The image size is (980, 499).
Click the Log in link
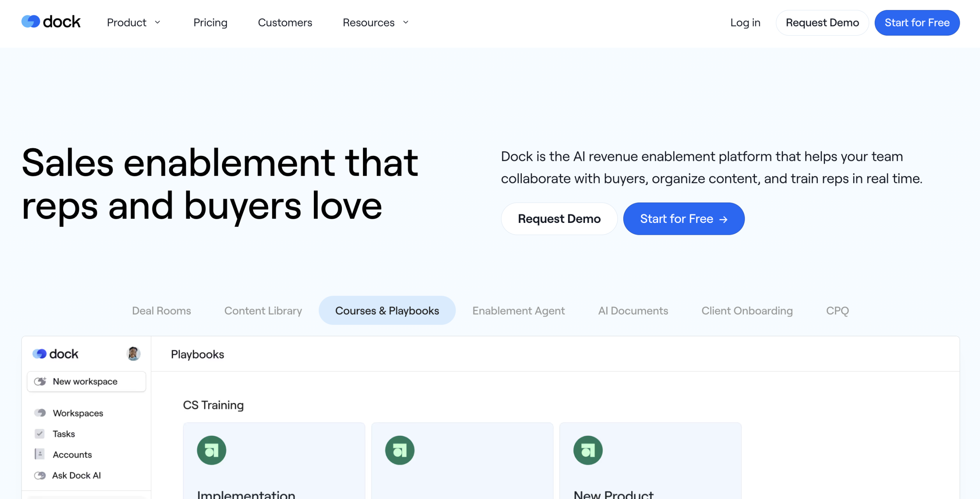click(x=745, y=23)
